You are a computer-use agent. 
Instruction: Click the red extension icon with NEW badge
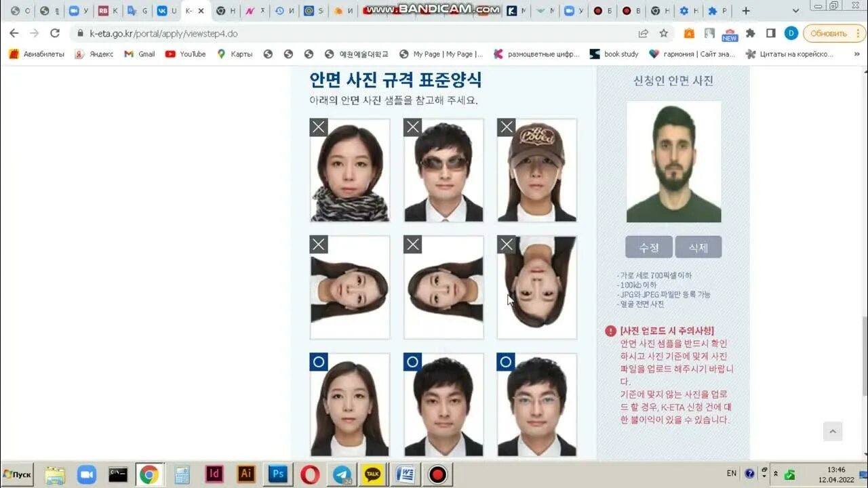(x=730, y=34)
